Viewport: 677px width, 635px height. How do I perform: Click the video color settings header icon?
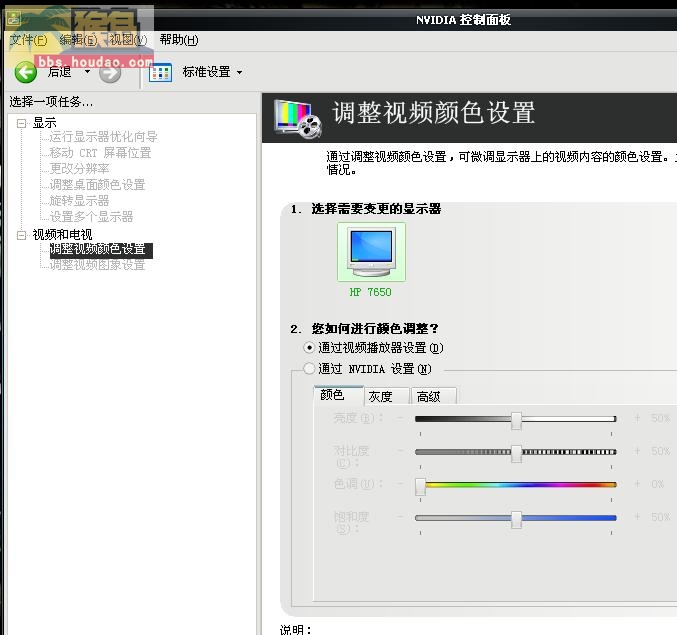pos(298,118)
